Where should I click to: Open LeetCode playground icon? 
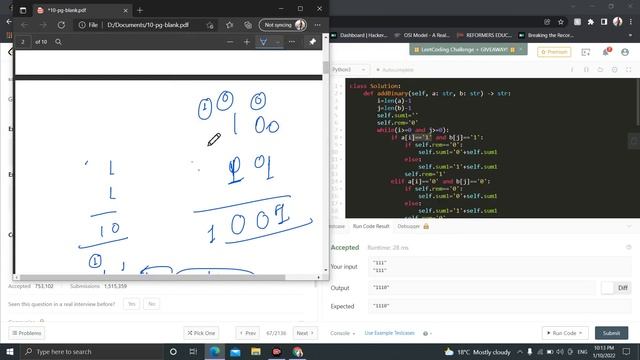point(586,52)
